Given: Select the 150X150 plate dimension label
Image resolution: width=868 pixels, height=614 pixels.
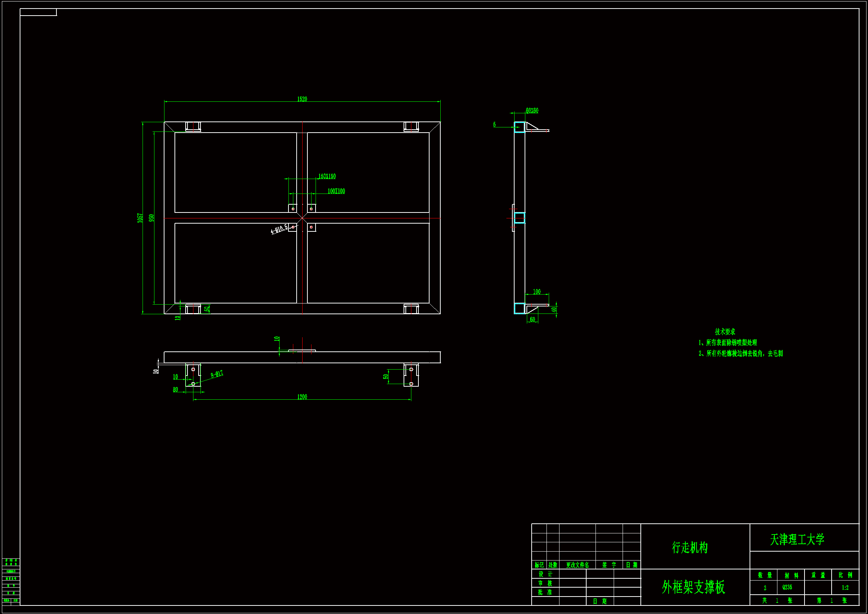Looking at the screenshot, I should pyautogui.click(x=327, y=176).
